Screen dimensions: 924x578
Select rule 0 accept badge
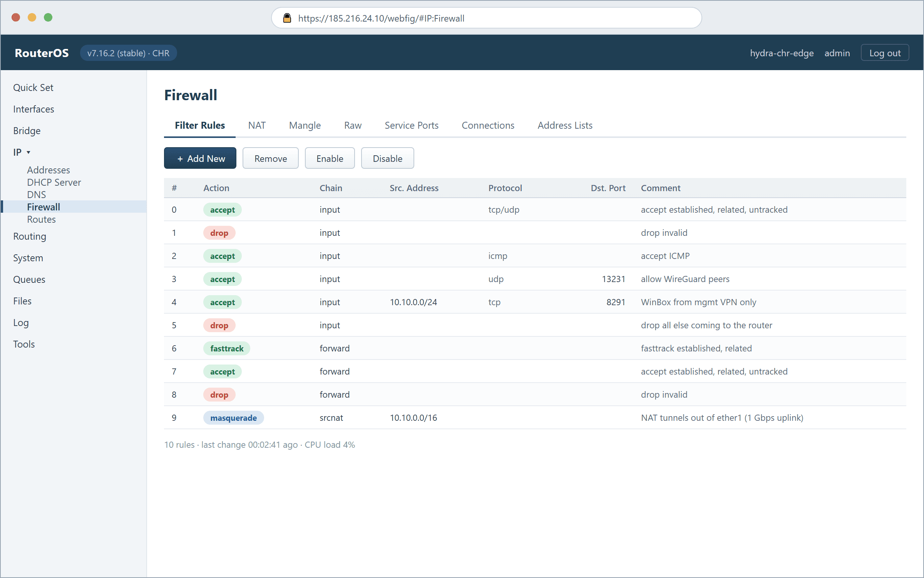tap(222, 210)
